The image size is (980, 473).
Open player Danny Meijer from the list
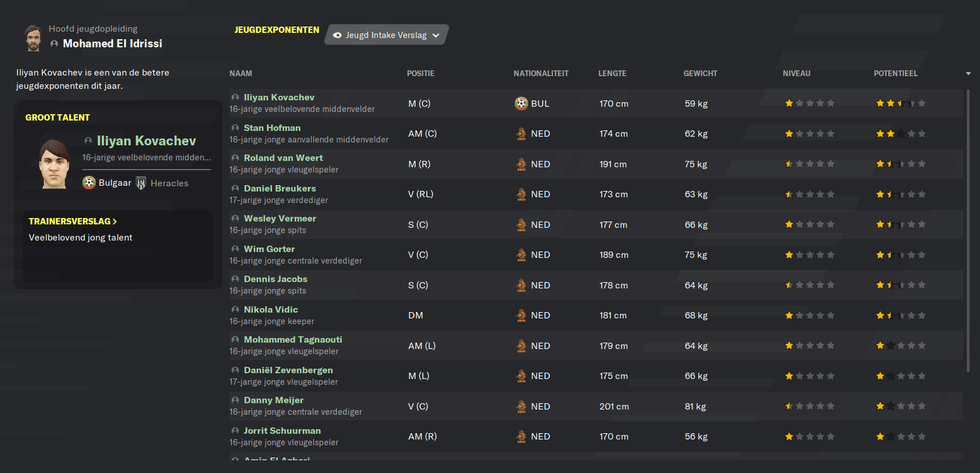(x=273, y=400)
